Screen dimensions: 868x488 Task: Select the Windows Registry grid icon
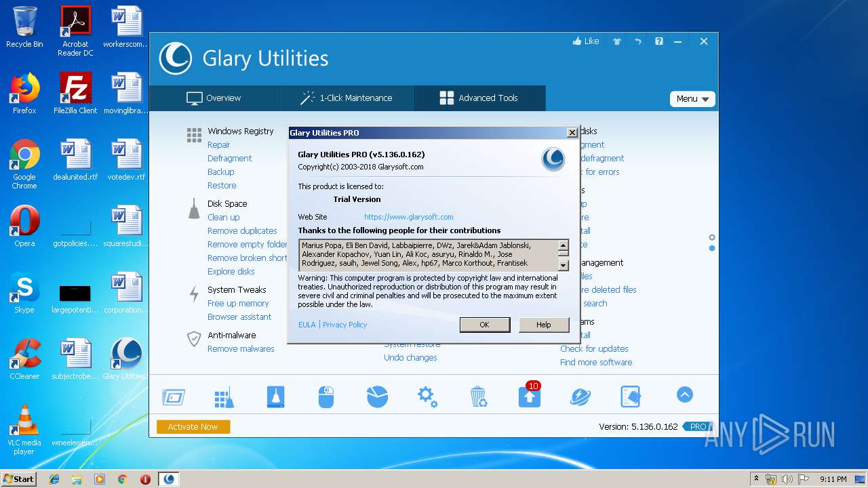[x=194, y=135]
